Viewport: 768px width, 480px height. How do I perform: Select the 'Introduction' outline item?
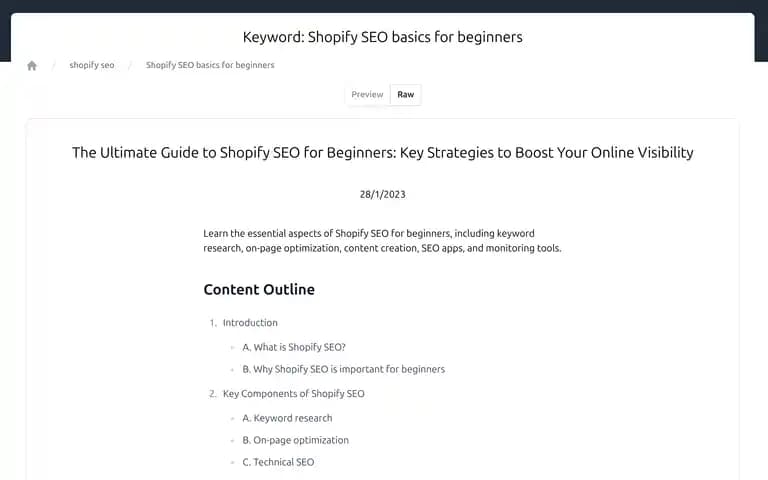(250, 323)
